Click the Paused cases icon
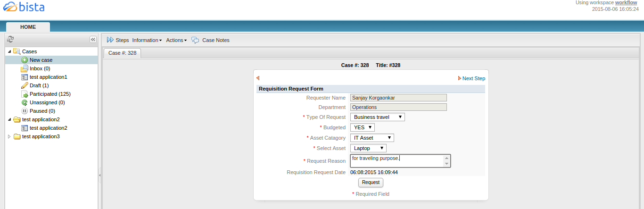 pos(25,111)
